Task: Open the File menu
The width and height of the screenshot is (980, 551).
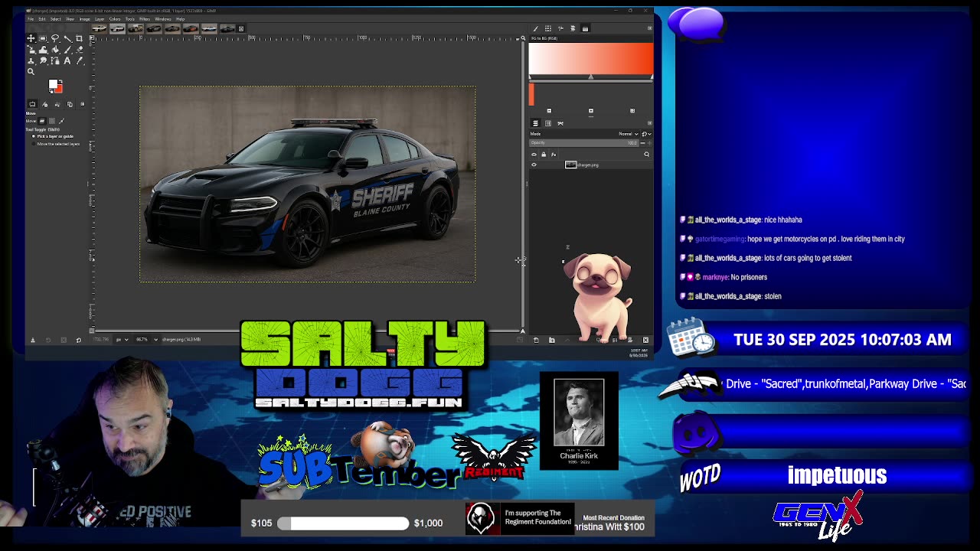Action: pyautogui.click(x=31, y=19)
